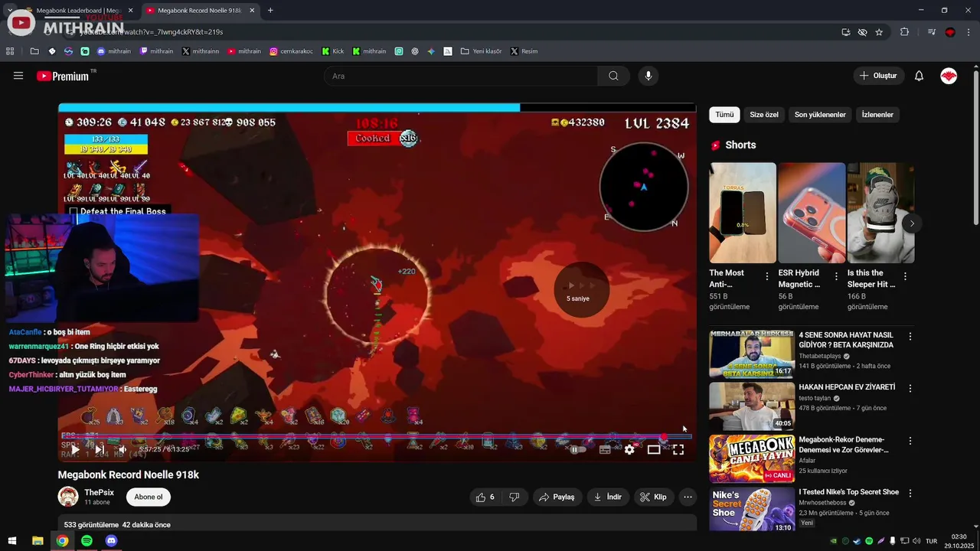The width and height of the screenshot is (980, 551).
Task: Open the tab search dropdown arrow
Action: tap(10, 10)
